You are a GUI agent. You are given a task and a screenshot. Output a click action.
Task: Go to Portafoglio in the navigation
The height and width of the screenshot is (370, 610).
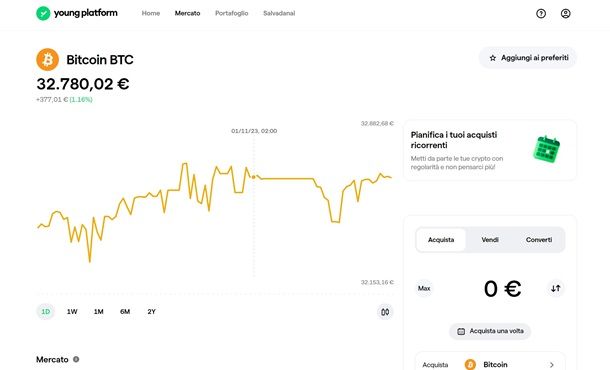pyautogui.click(x=231, y=13)
